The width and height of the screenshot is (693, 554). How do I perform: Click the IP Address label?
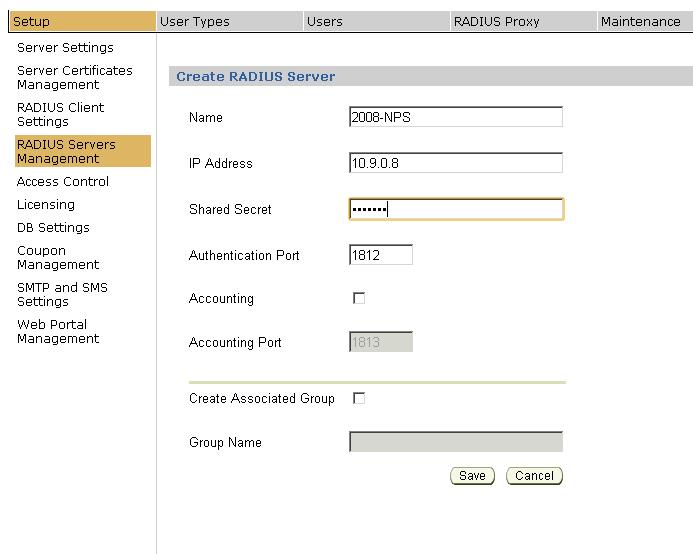[221, 163]
